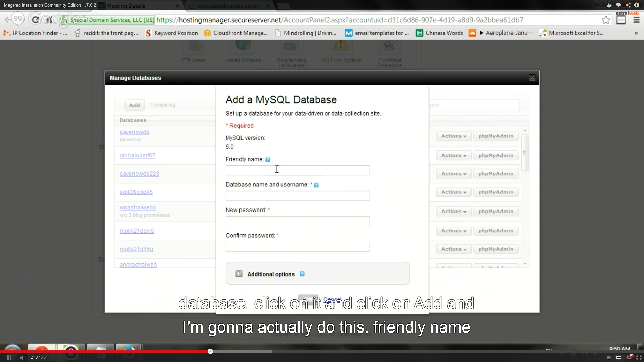The width and height of the screenshot is (644, 362).
Task: Open the Chrome menu hamburger icon
Action: click(636, 20)
